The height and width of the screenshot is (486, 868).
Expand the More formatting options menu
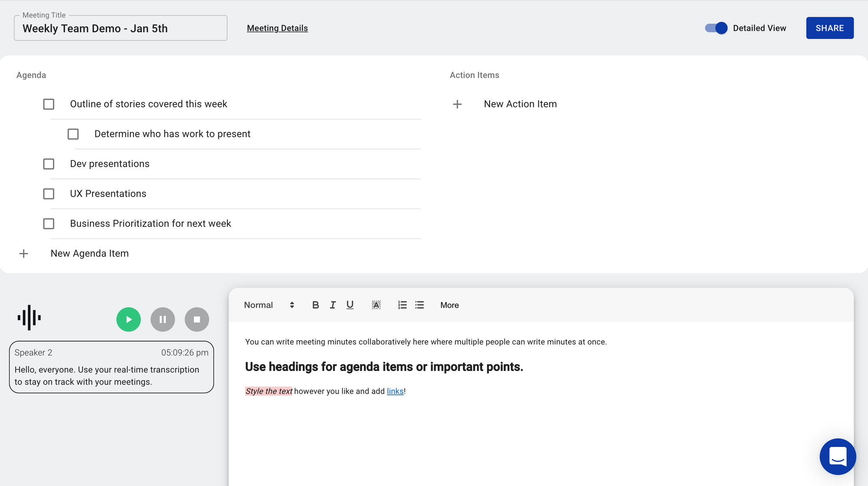449,305
